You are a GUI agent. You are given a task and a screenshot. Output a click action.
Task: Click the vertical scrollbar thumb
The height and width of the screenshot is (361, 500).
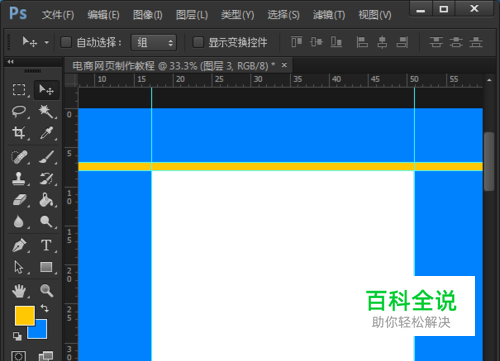[x=489, y=161]
